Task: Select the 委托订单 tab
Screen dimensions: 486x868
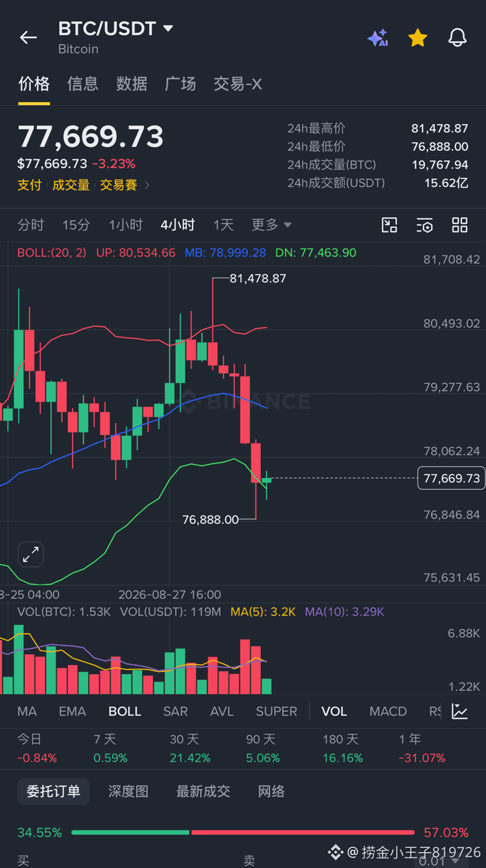Action: coord(53,792)
